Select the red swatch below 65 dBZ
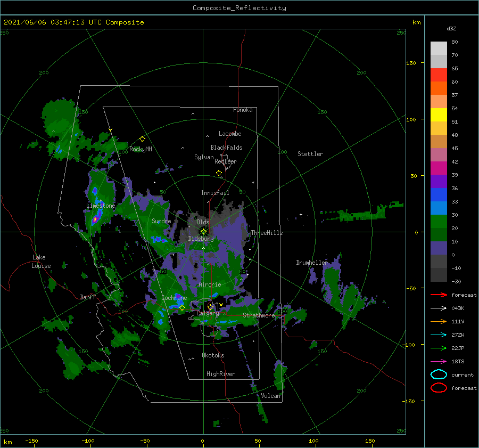This screenshot has width=479, height=448. 439,75
